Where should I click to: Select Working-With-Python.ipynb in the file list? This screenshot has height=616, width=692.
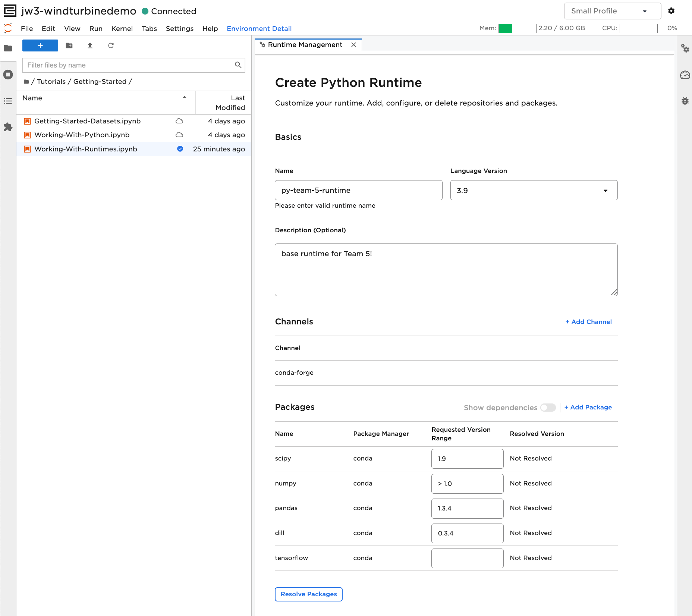click(82, 135)
